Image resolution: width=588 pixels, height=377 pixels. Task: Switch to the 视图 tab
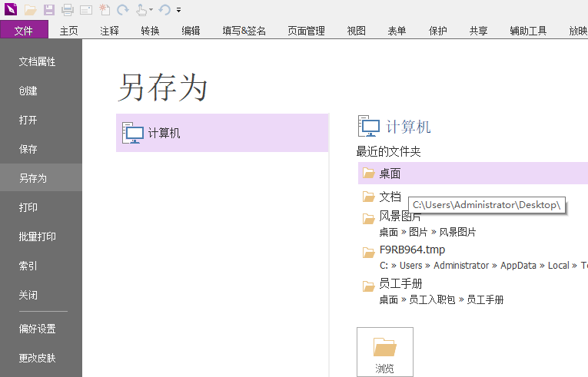pos(356,31)
